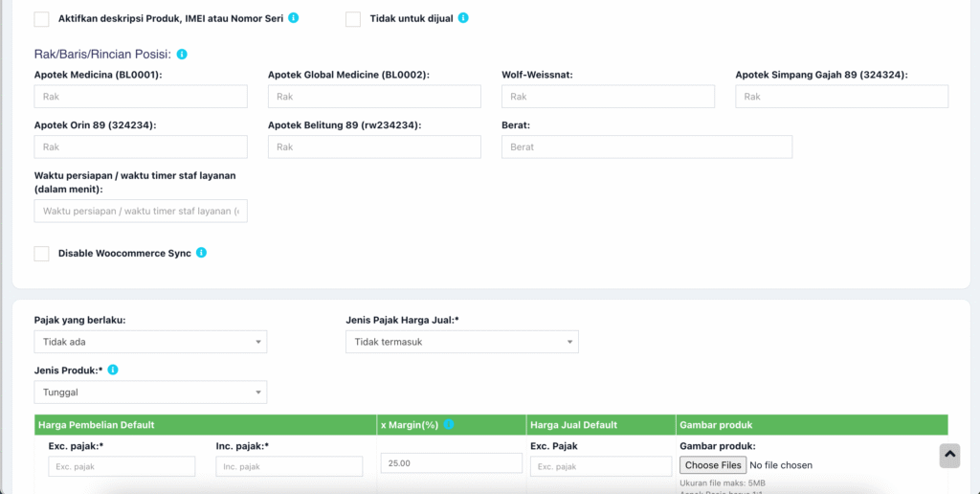The image size is (980, 494).
Task: Click the Choose Files button
Action: [x=712, y=465]
